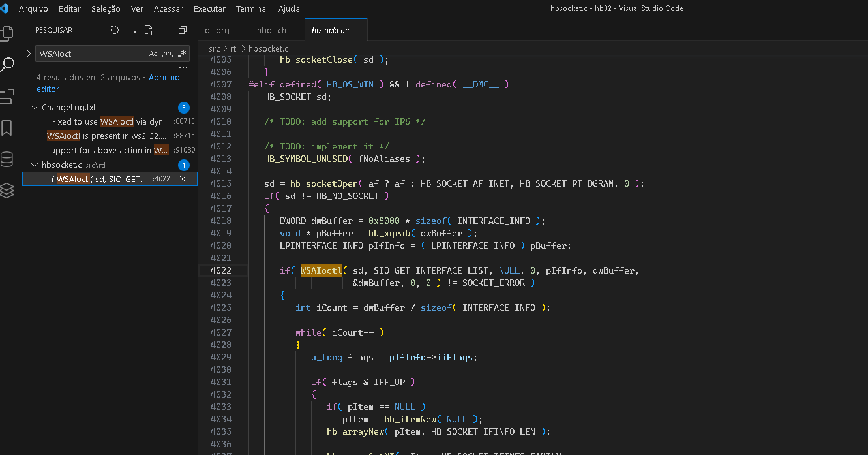Open the Extensions view icon
This screenshot has height=455, width=868.
pos(7,97)
